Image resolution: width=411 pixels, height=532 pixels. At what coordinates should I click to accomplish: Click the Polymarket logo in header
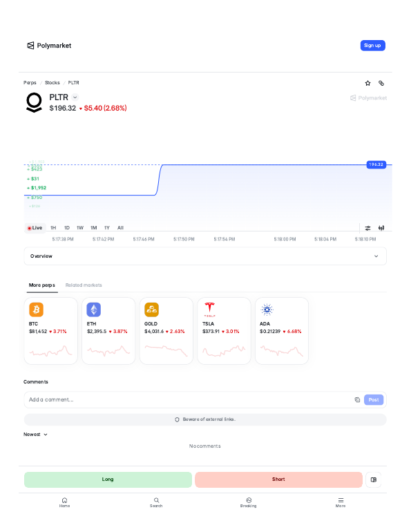click(x=49, y=46)
